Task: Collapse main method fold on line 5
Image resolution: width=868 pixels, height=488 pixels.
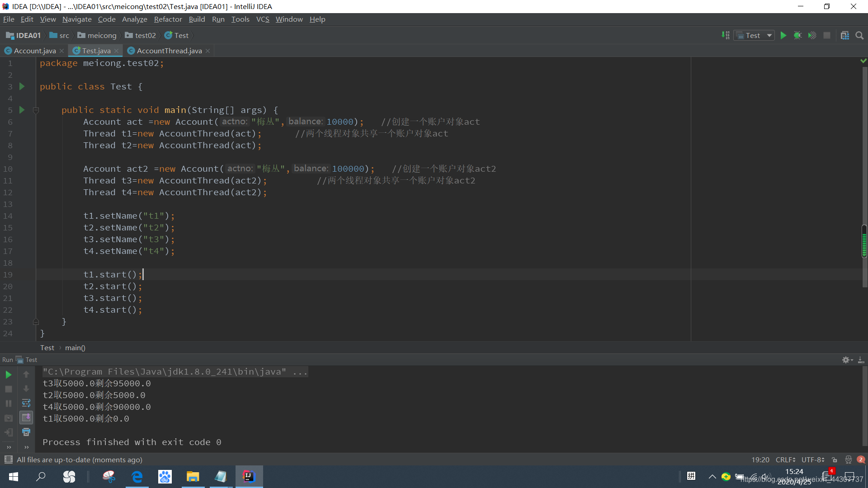Action: (x=36, y=110)
